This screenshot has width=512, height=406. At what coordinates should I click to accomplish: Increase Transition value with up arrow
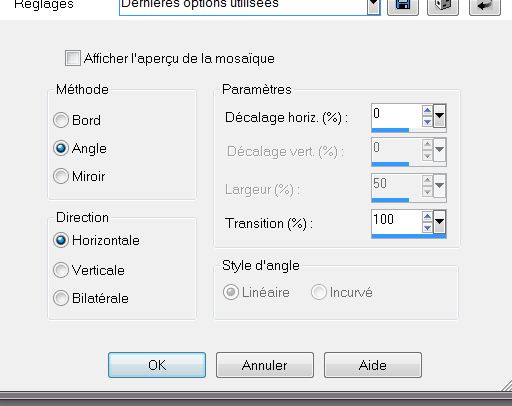[427, 216]
